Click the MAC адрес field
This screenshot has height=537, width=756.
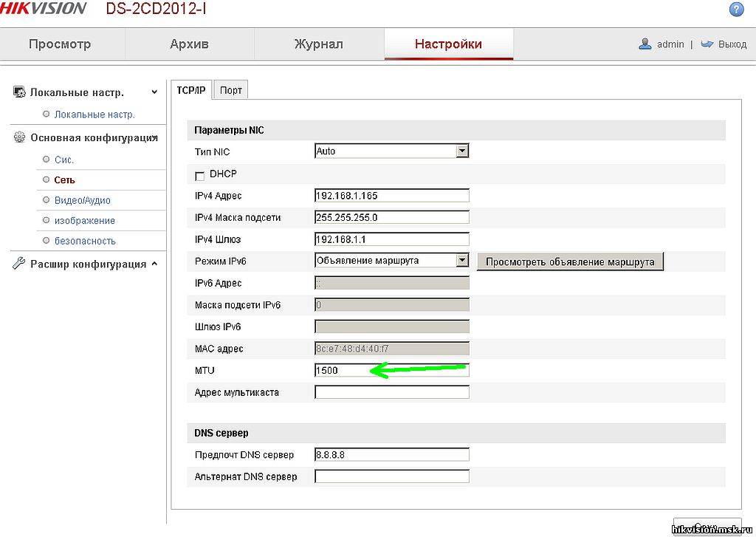[391, 349]
